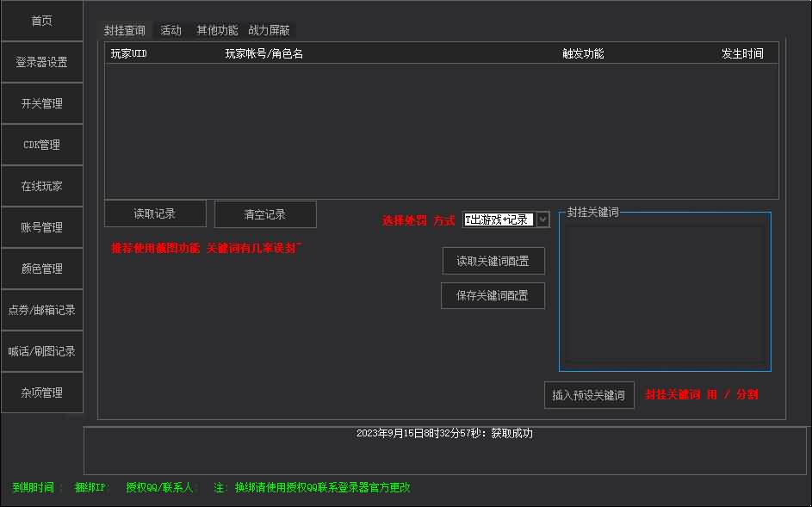
Task: Open the CDK管理 panel
Action: point(41,144)
